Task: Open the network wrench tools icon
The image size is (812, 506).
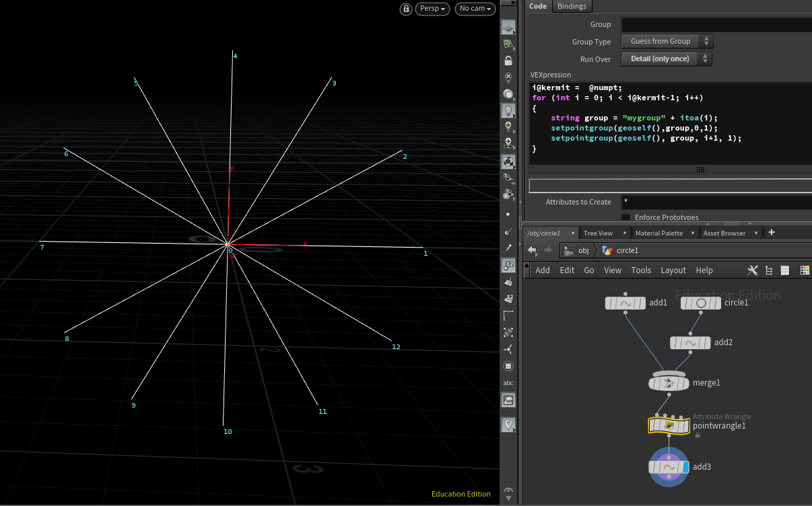Action: point(753,270)
